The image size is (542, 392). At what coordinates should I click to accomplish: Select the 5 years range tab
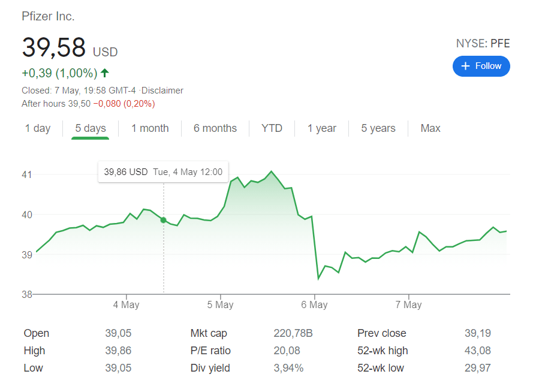coord(378,128)
